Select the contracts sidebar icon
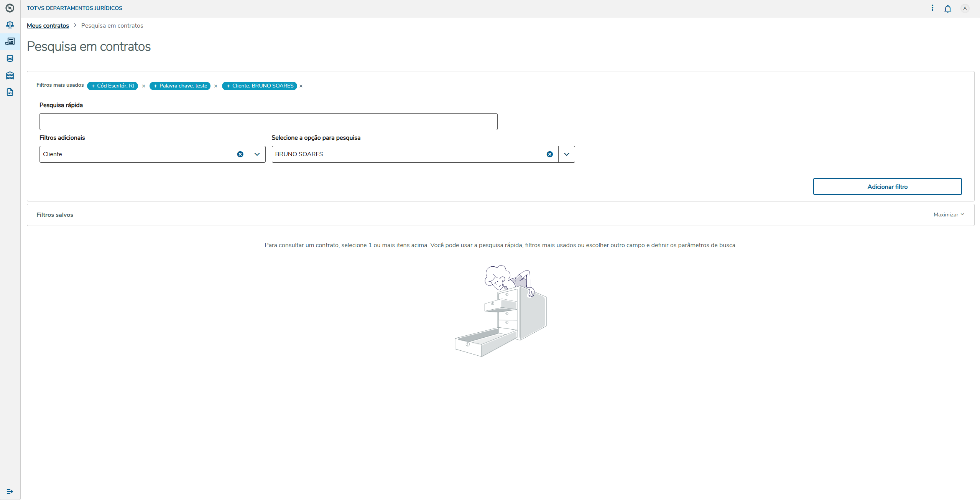The image size is (980, 500). [10, 41]
